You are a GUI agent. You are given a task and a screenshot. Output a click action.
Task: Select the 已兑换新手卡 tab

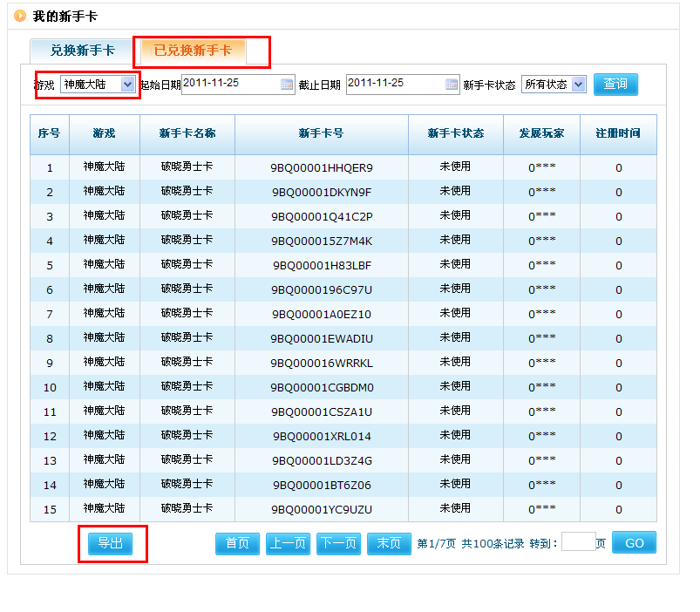[193, 51]
